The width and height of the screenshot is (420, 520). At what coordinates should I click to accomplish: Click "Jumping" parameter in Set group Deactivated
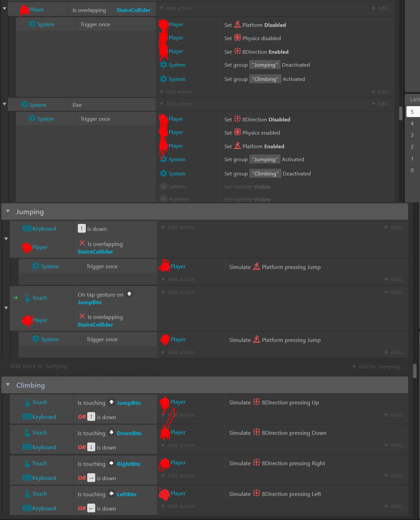[265, 65]
